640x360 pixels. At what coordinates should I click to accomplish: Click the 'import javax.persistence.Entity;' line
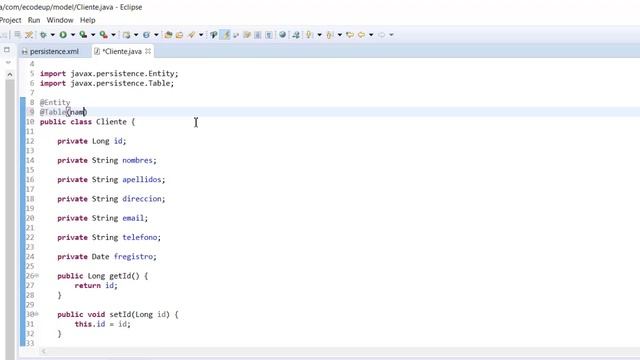(x=109, y=73)
